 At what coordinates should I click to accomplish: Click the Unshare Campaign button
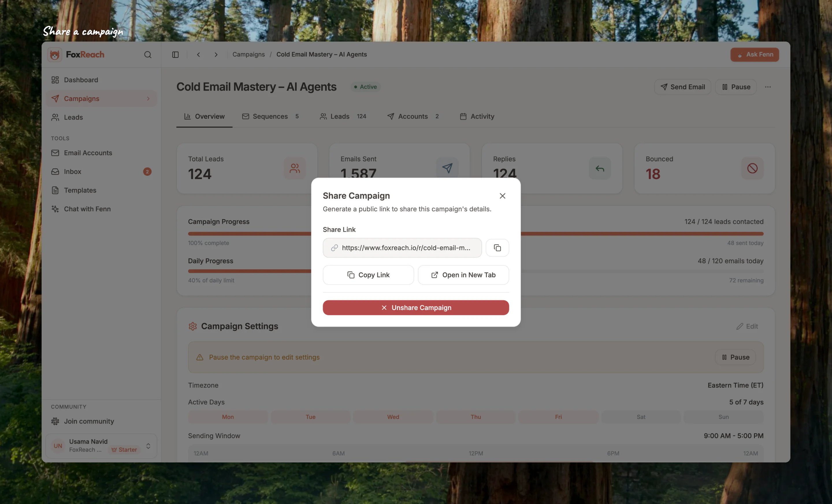click(x=416, y=308)
